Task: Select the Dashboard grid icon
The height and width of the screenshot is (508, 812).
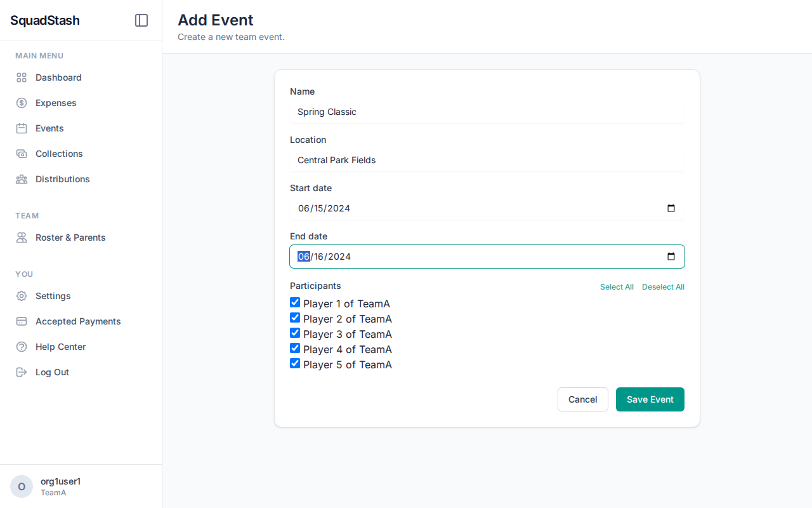Action: (x=21, y=77)
